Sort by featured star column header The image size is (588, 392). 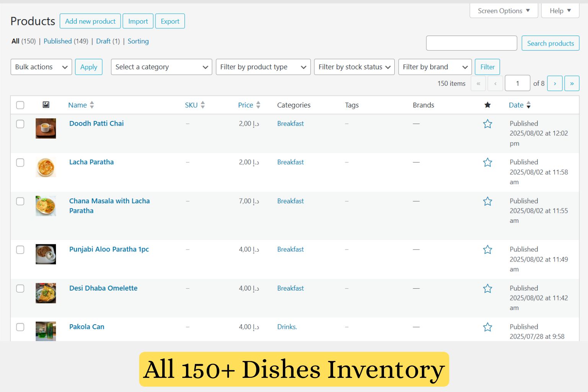click(487, 105)
